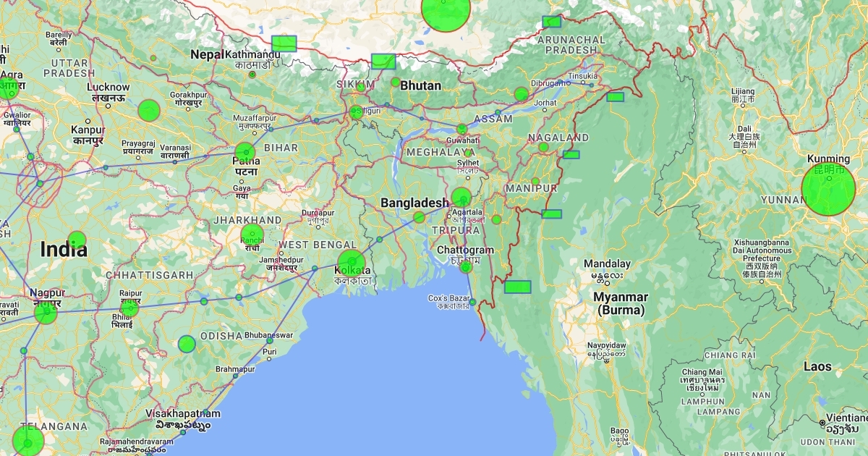This screenshot has height=456, width=868.
Task: Select the 'YUNNAN' province label
Action: (x=783, y=200)
